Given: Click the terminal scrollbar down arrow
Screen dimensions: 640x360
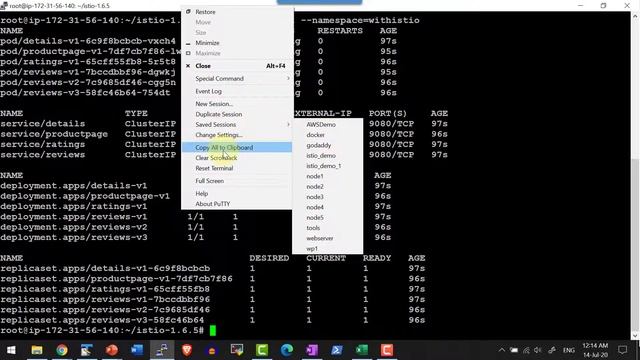Looking at the screenshot, I should coord(635,336).
